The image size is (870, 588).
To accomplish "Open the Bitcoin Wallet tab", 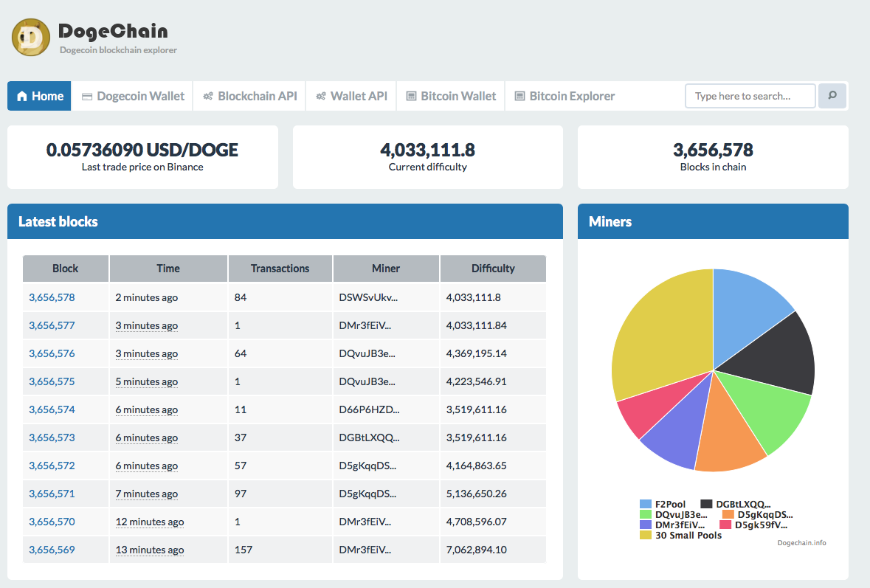I will coord(451,96).
